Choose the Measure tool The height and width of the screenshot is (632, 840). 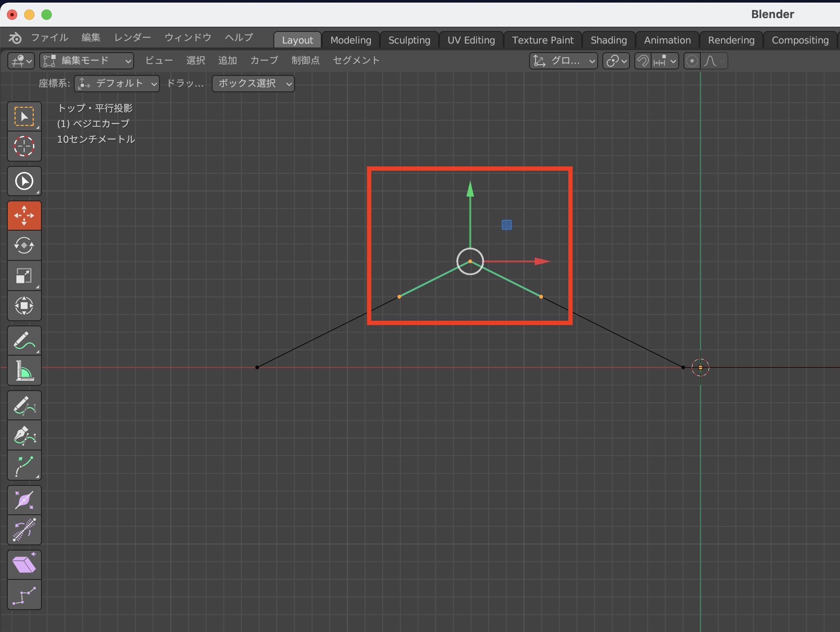point(24,370)
